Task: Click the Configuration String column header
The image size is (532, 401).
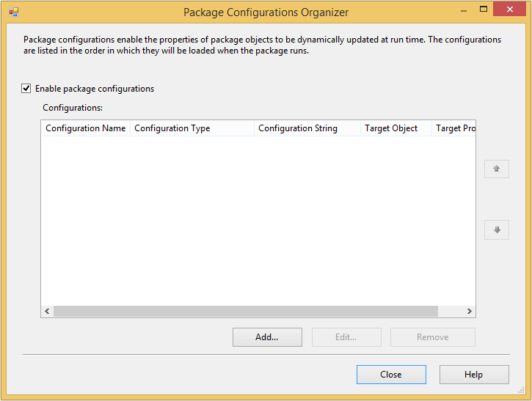Action: pos(307,128)
